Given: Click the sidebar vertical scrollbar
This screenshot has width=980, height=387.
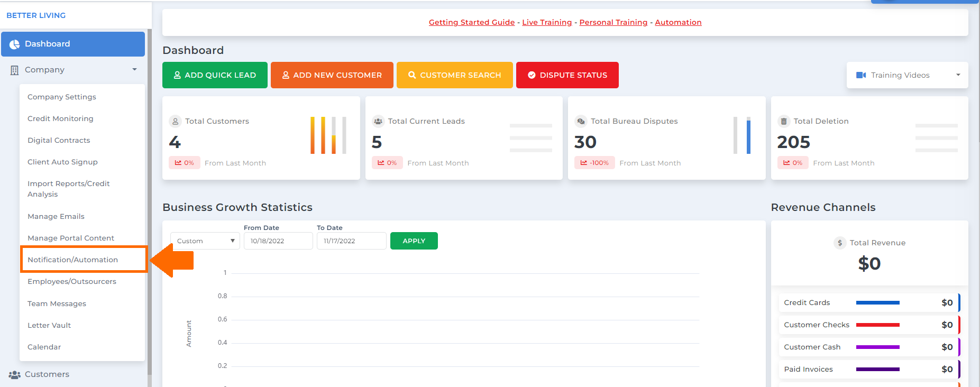Looking at the screenshot, I should point(150,201).
